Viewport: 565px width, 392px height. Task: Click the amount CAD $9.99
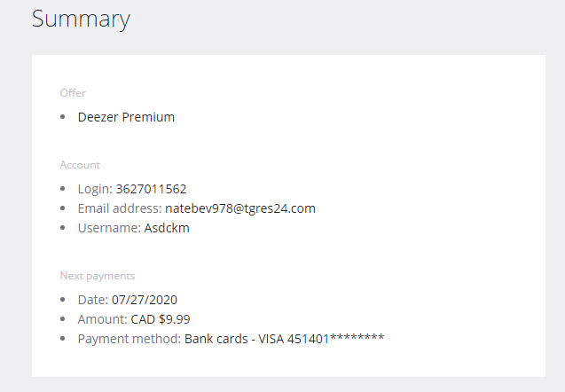pos(161,319)
